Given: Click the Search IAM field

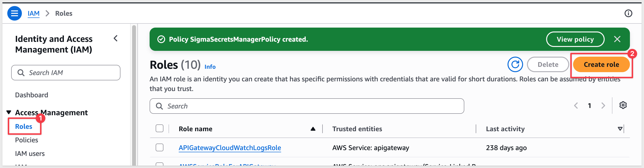Looking at the screenshot, I should click(x=66, y=73).
